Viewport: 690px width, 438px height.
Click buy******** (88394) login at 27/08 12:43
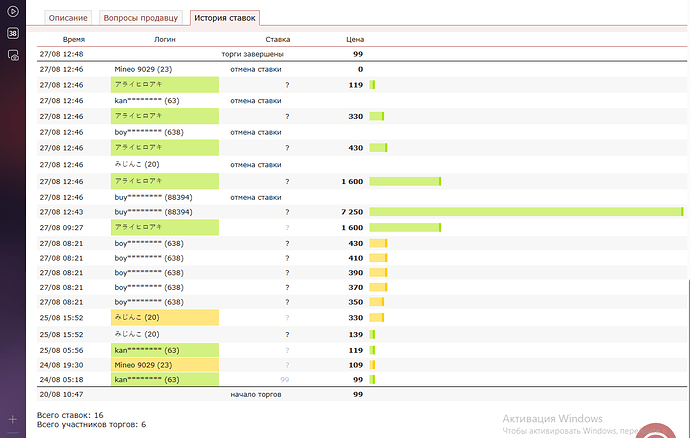[153, 212]
